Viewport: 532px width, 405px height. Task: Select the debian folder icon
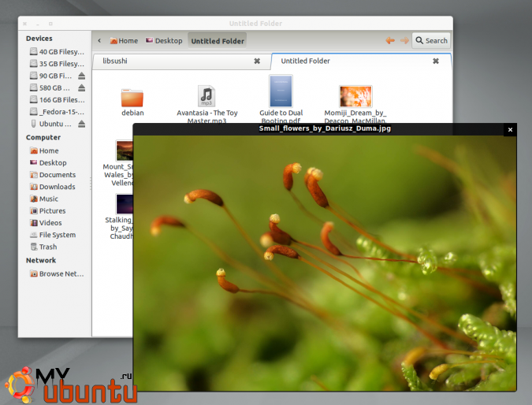(132, 98)
